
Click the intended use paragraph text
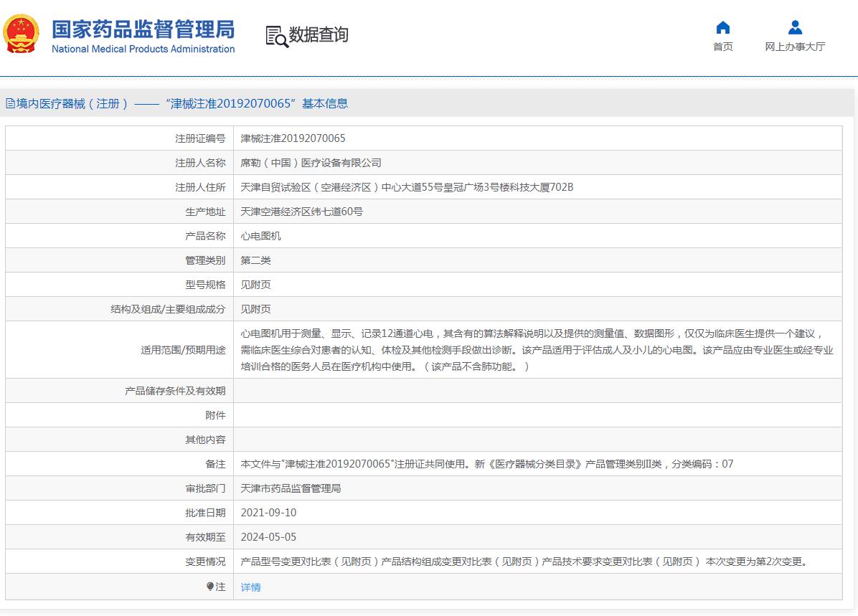[x=537, y=350]
